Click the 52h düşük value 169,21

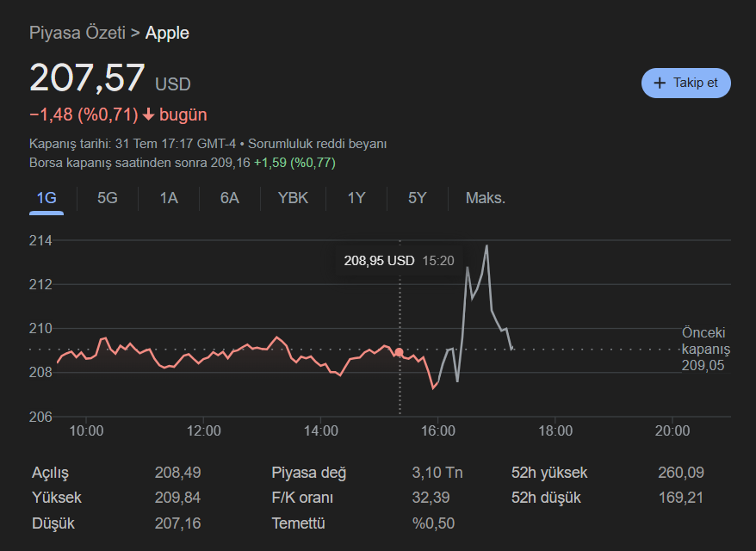click(681, 498)
